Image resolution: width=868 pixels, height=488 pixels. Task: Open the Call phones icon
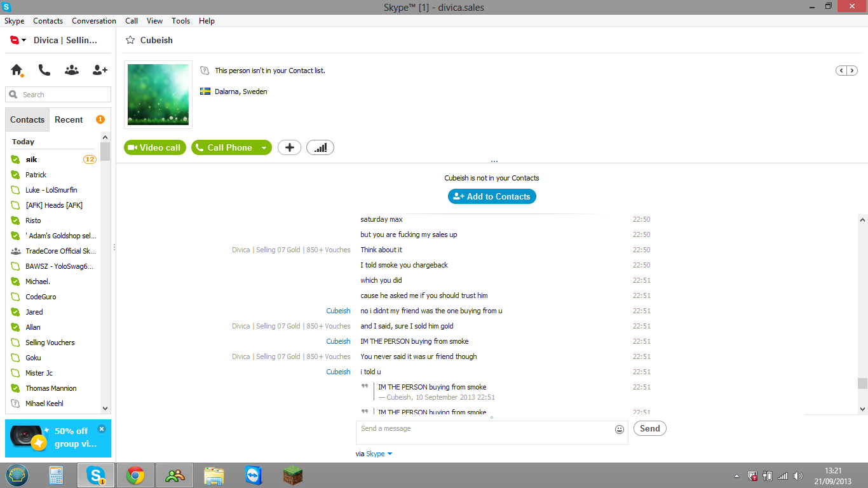pos(44,70)
